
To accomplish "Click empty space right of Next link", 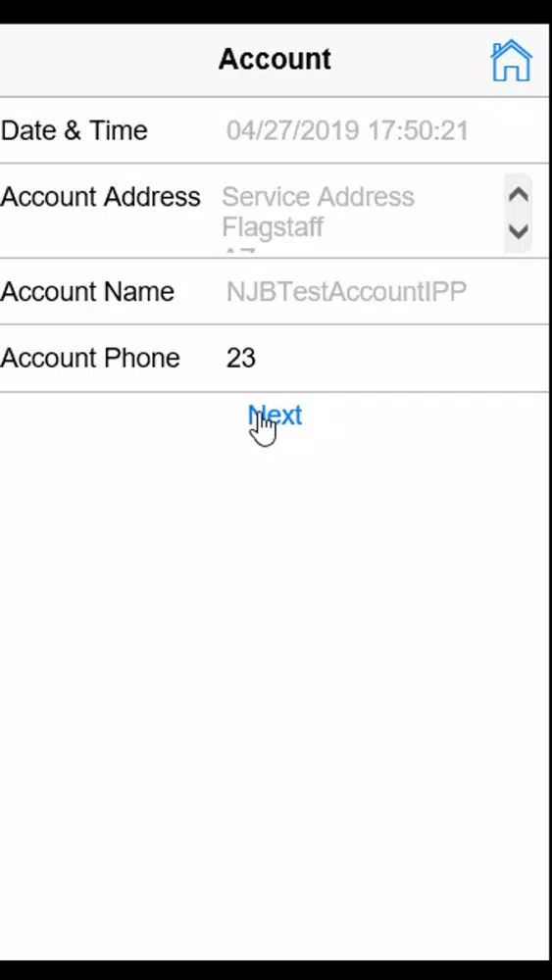I will tap(426, 416).
